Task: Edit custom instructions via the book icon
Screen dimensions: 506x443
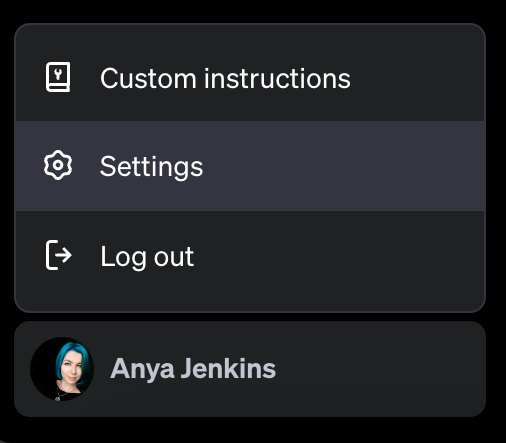Action: click(58, 77)
